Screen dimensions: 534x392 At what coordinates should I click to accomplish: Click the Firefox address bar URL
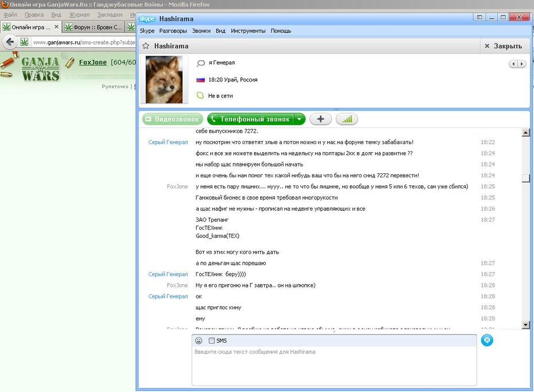[84, 42]
